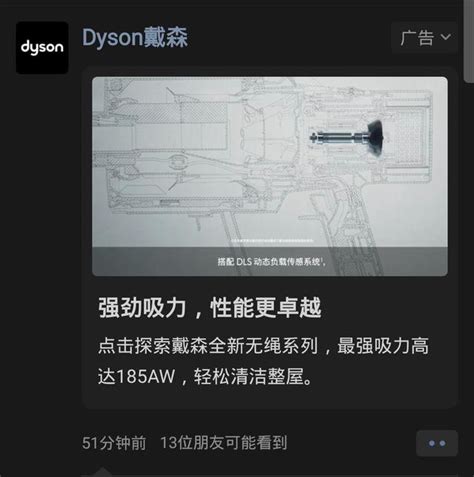Click the empty card area under description
Image resolution: width=474 pixels, height=477 pixels.
click(x=270, y=398)
